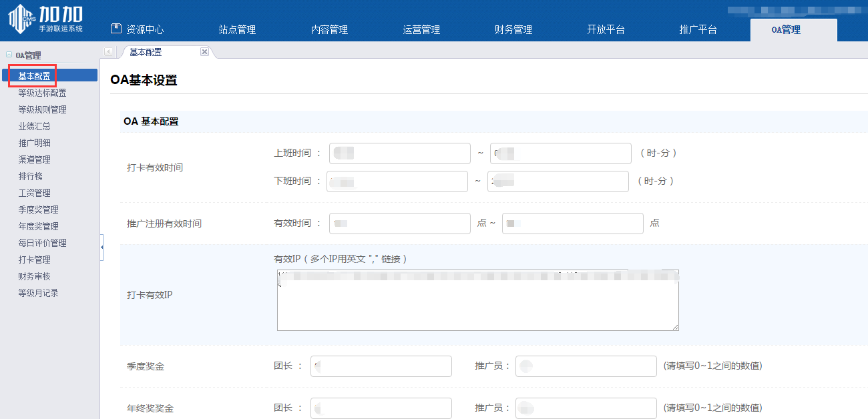Open 等级达标配置 in the sidebar
Viewport: 868px width, 419px height.
click(x=42, y=93)
